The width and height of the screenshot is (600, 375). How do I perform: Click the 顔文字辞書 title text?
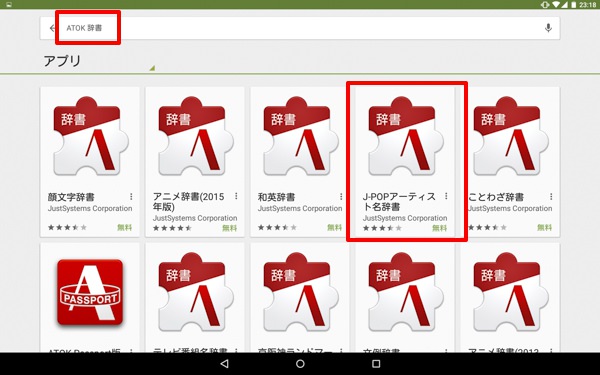pos(71,197)
